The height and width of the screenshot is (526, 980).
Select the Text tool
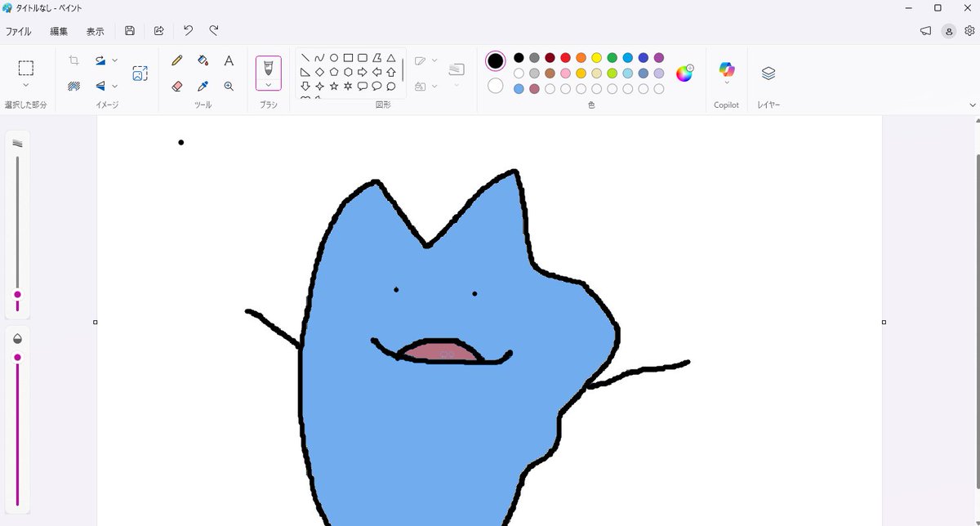tap(229, 60)
